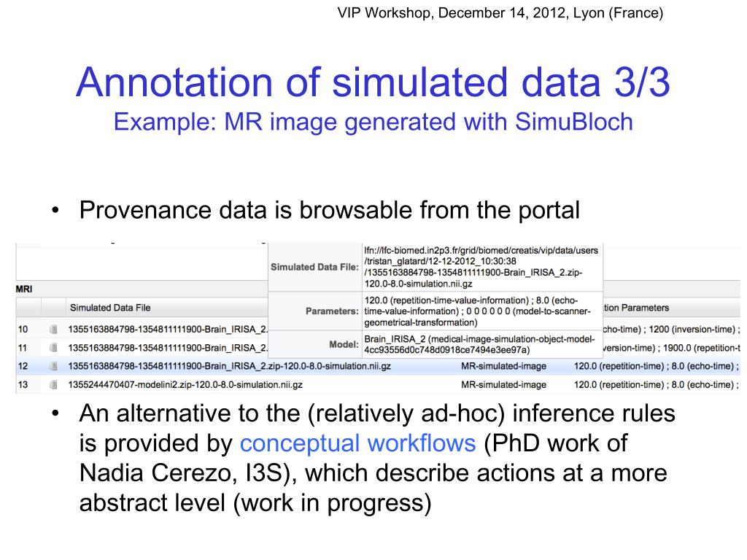Screen dimensions: 747x560
Task: Click row 10 Brain_IRISA_2 file name
Action: coord(169,329)
